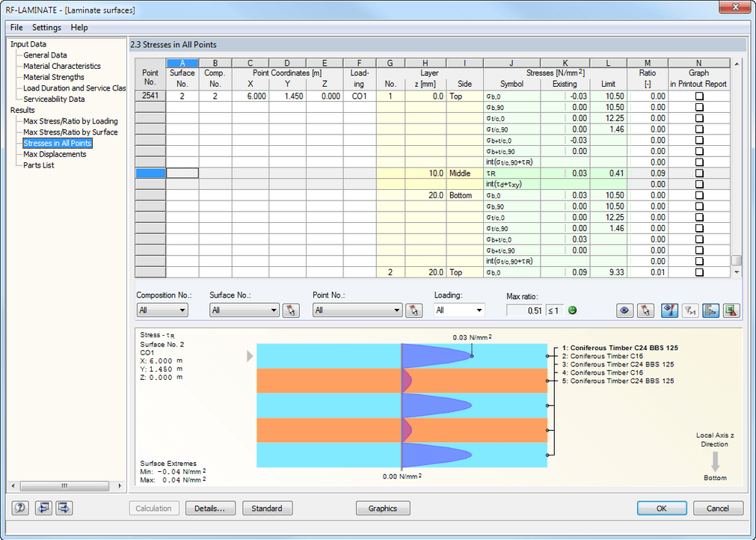Select layer 1 Coniferous Timber C24 BBS 125 label
756x540 pixels.
click(x=620, y=348)
